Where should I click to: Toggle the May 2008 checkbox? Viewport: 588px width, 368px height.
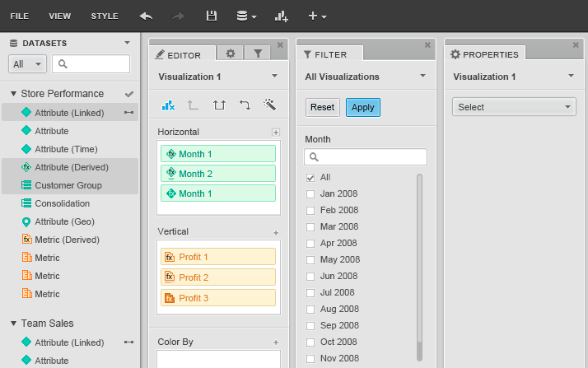[310, 260]
